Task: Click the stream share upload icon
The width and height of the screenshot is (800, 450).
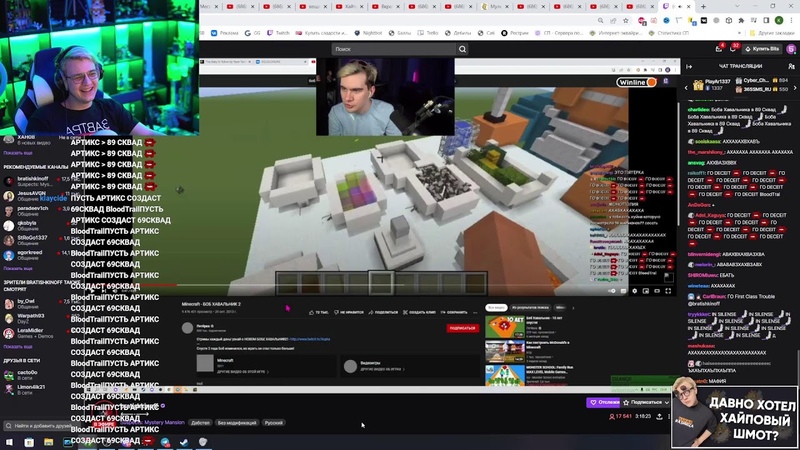Action: [659, 417]
